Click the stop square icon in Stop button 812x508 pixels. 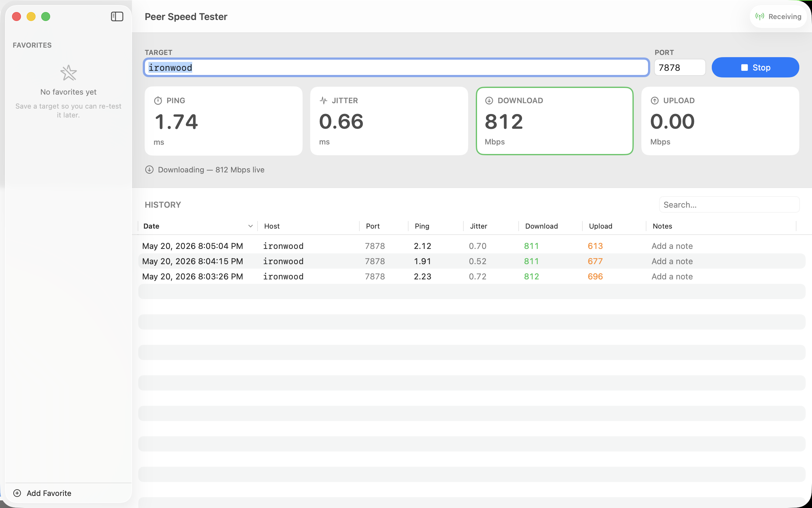[744, 68]
